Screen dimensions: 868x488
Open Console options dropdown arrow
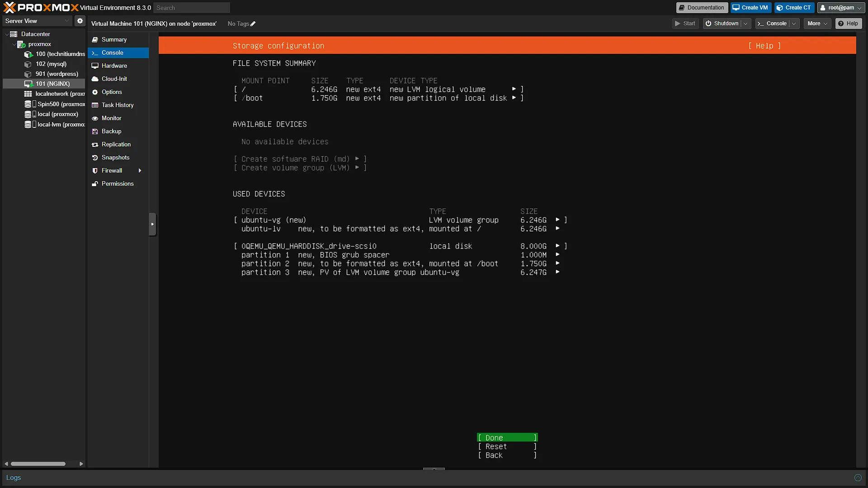click(x=794, y=23)
